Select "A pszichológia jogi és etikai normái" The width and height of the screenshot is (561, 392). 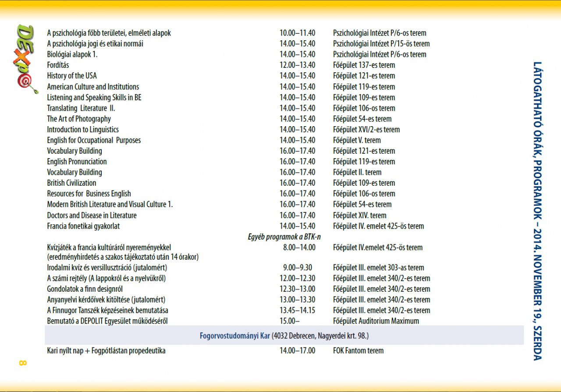[95, 44]
